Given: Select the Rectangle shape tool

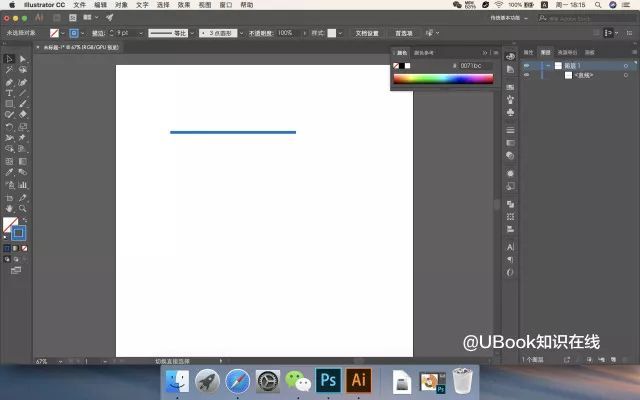Looking at the screenshot, I should 9,104.
